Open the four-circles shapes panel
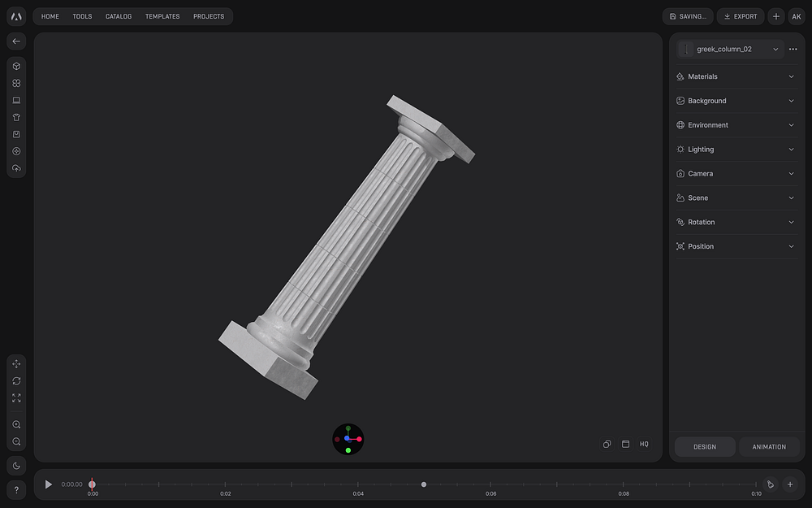812x508 pixels. (16, 84)
